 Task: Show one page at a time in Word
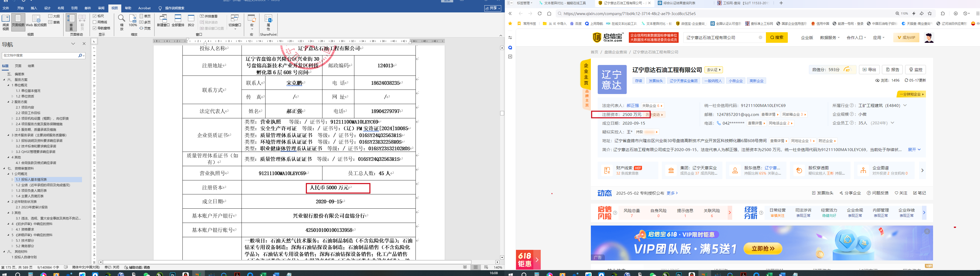point(145,16)
